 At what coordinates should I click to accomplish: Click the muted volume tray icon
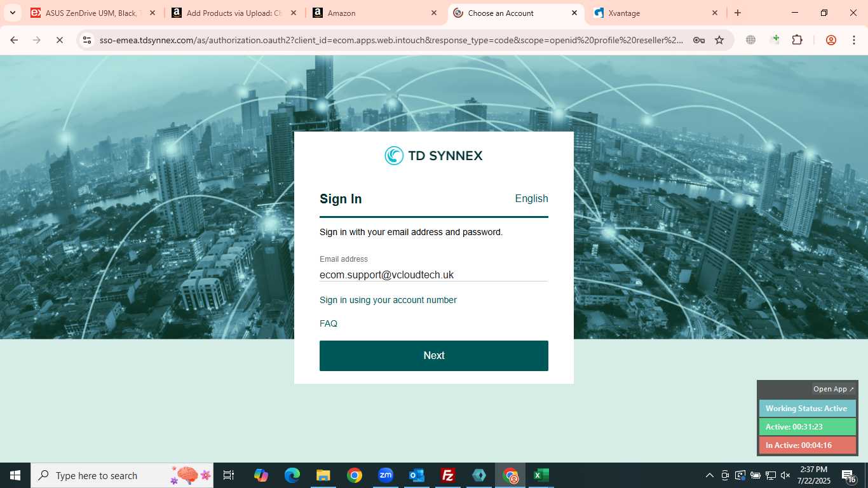(785, 475)
